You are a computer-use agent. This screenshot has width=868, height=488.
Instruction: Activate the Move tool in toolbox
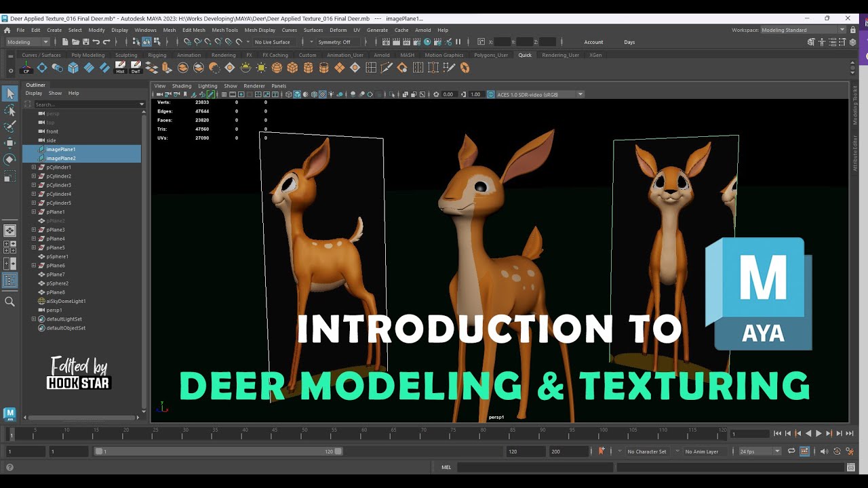click(10, 142)
